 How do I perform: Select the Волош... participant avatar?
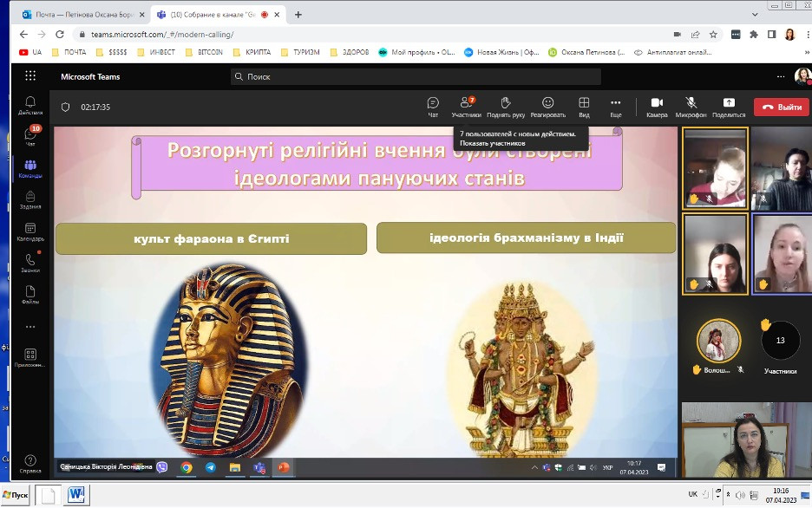(718, 341)
